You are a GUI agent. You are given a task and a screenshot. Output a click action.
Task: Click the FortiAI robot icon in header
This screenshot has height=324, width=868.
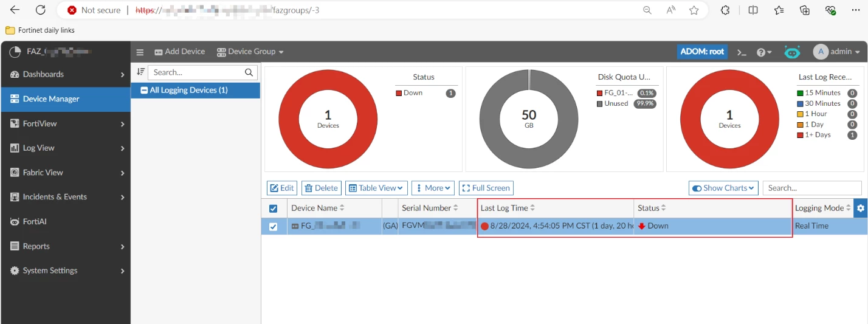click(x=792, y=52)
